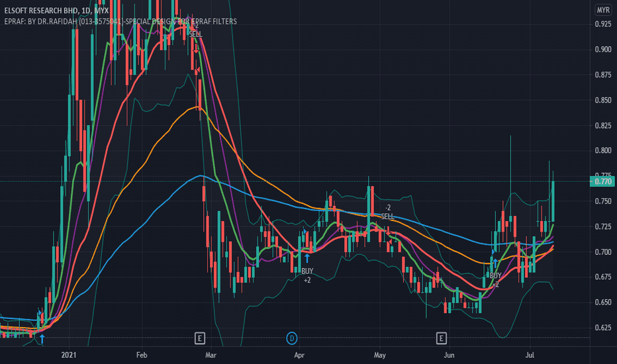Click the 0.800 price scale label
This screenshot has width=617, height=364.
[603, 150]
